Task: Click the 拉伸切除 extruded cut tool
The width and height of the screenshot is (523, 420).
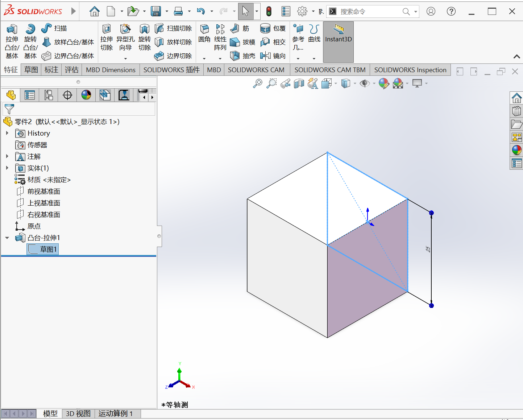Action: 107,38
